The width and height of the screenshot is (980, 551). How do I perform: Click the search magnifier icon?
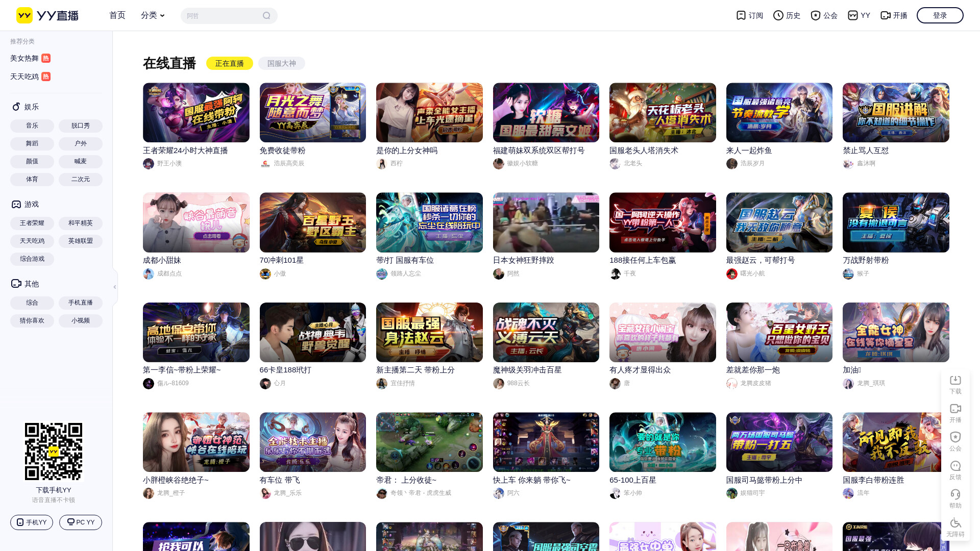pos(266,16)
